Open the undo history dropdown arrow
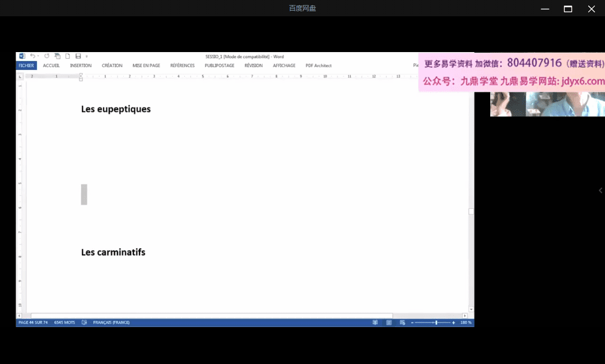Screen dimensions: 605x364 tap(38, 56)
